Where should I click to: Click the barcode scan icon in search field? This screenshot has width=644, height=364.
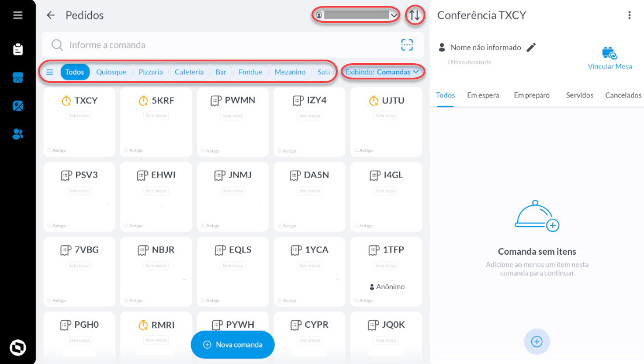pos(407,45)
